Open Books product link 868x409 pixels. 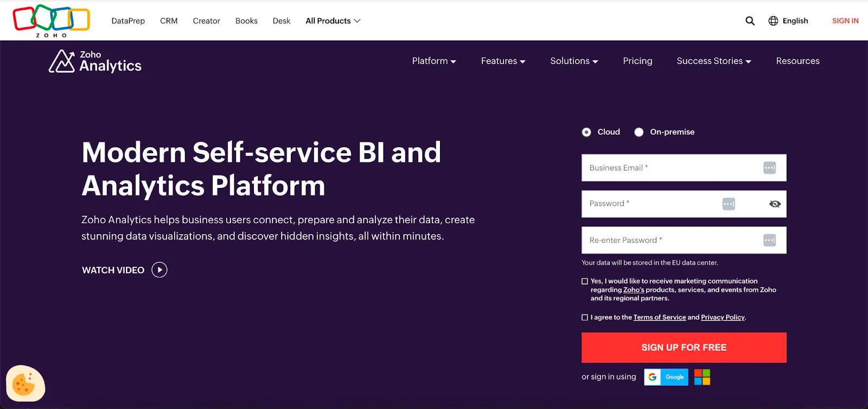coord(246,21)
